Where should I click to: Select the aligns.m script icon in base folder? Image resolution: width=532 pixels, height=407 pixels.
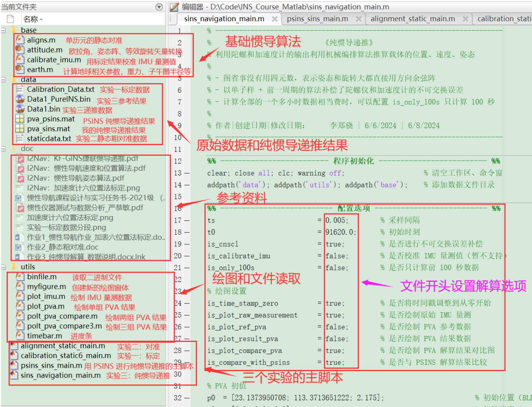coord(19,40)
